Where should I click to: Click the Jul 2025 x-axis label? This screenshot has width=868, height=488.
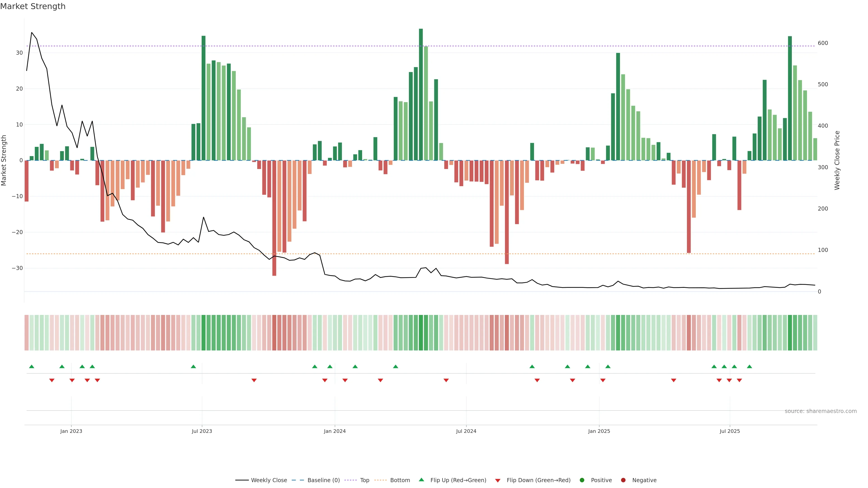click(x=729, y=431)
